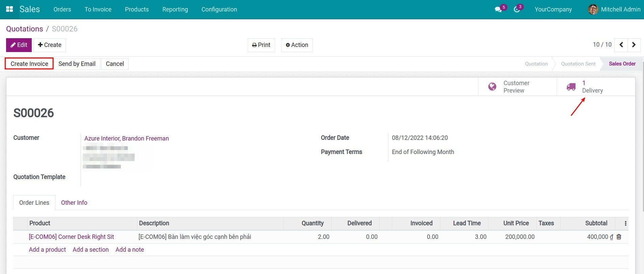Open the Products menu
The width and height of the screenshot is (644, 274).
coord(137,9)
